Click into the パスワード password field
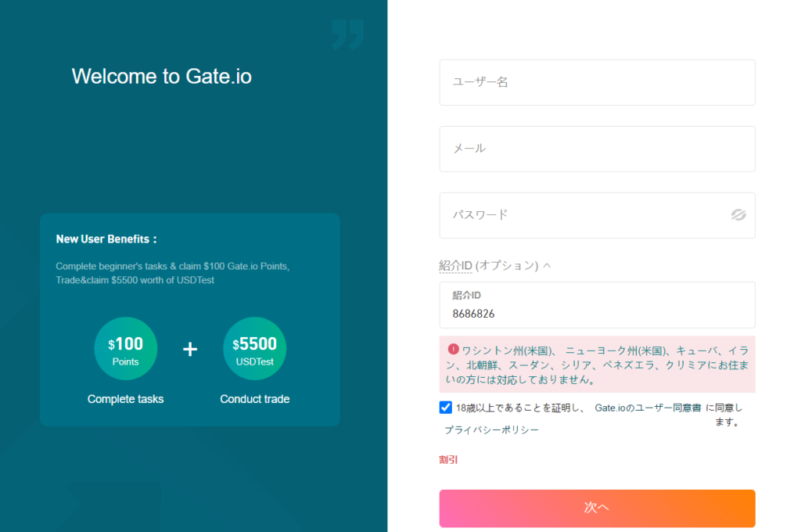The image size is (801, 532). click(x=597, y=215)
